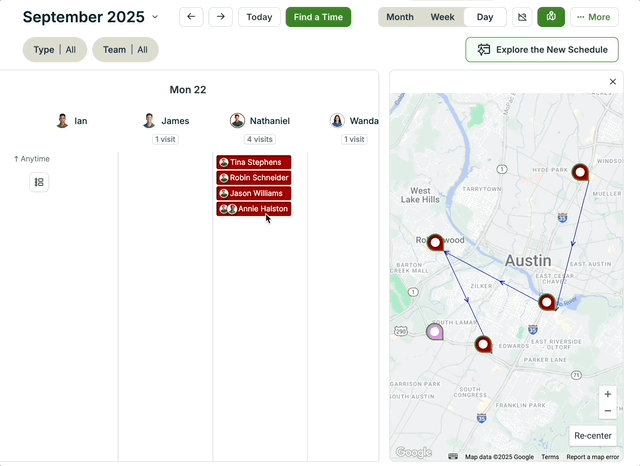Go to previous day with left arrow
640x466 pixels.
(191, 17)
